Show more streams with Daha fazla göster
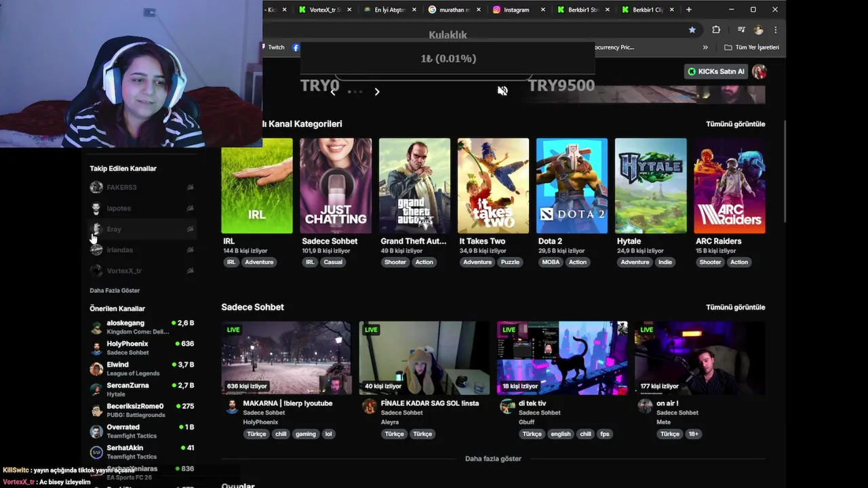The height and width of the screenshot is (488, 868). (x=493, y=459)
